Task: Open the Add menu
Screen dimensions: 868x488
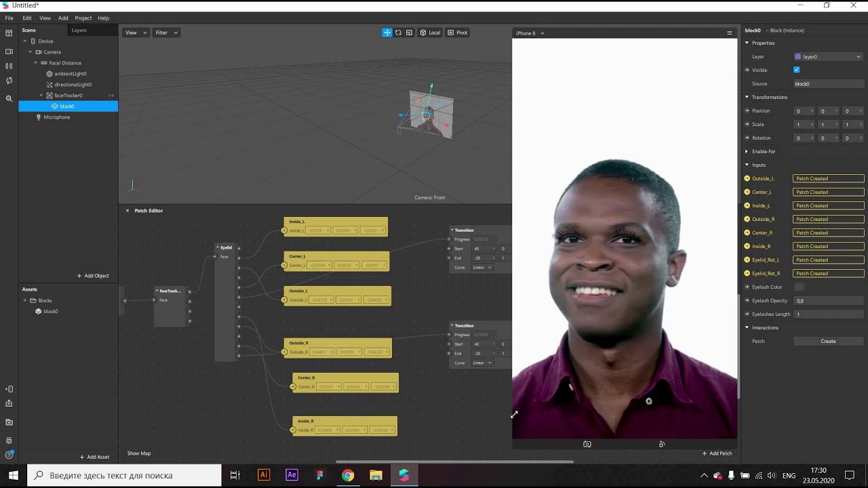Action: coord(63,18)
